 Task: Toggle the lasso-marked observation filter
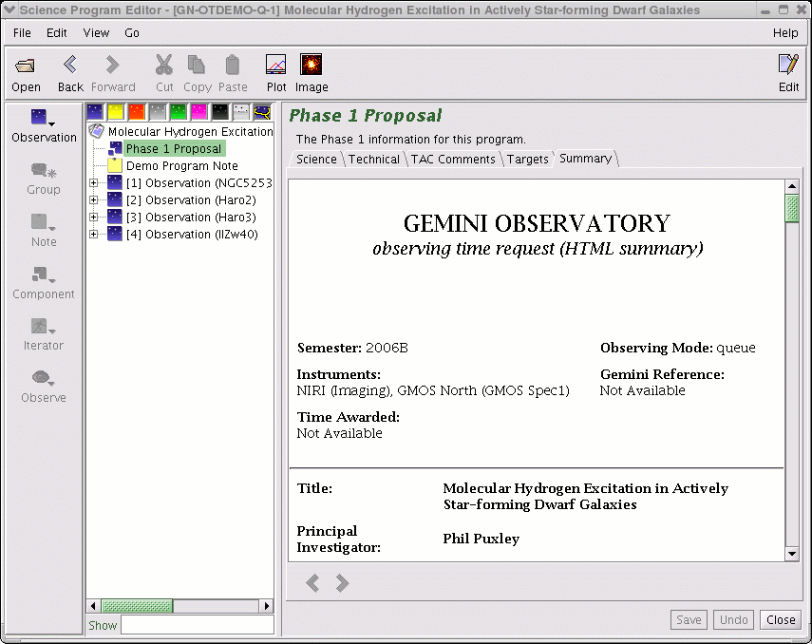pyautogui.click(x=262, y=111)
